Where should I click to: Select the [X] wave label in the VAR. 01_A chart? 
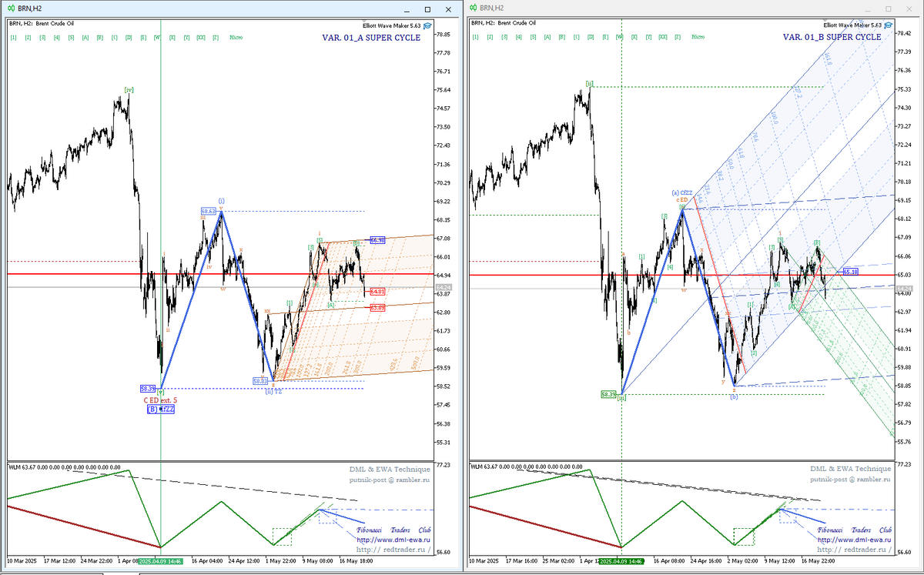point(172,37)
